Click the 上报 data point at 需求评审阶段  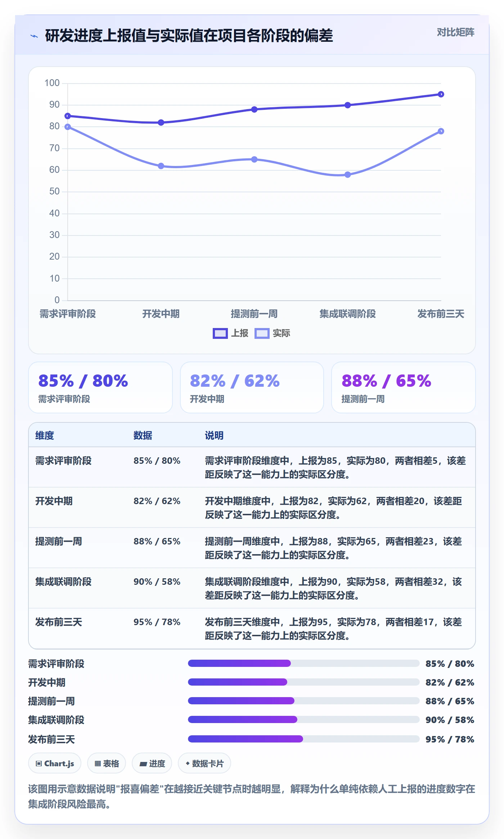pyautogui.click(x=68, y=116)
